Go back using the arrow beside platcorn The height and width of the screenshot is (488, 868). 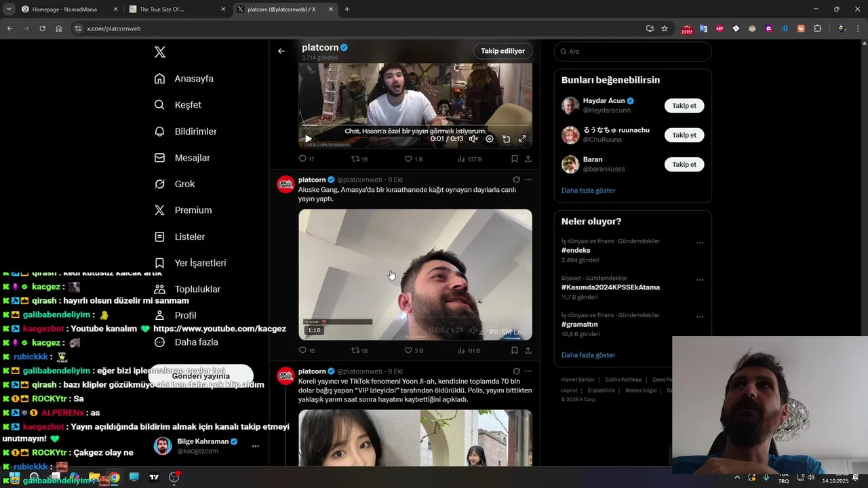point(281,51)
